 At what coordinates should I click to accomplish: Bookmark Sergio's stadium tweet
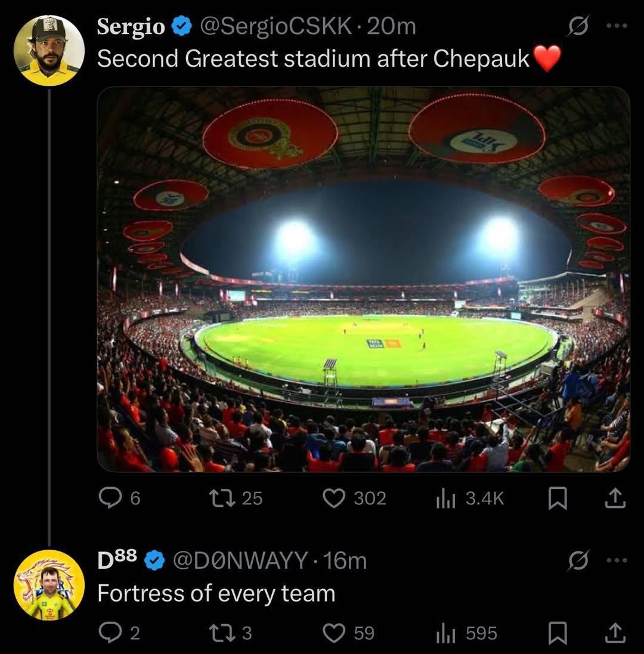click(x=557, y=498)
